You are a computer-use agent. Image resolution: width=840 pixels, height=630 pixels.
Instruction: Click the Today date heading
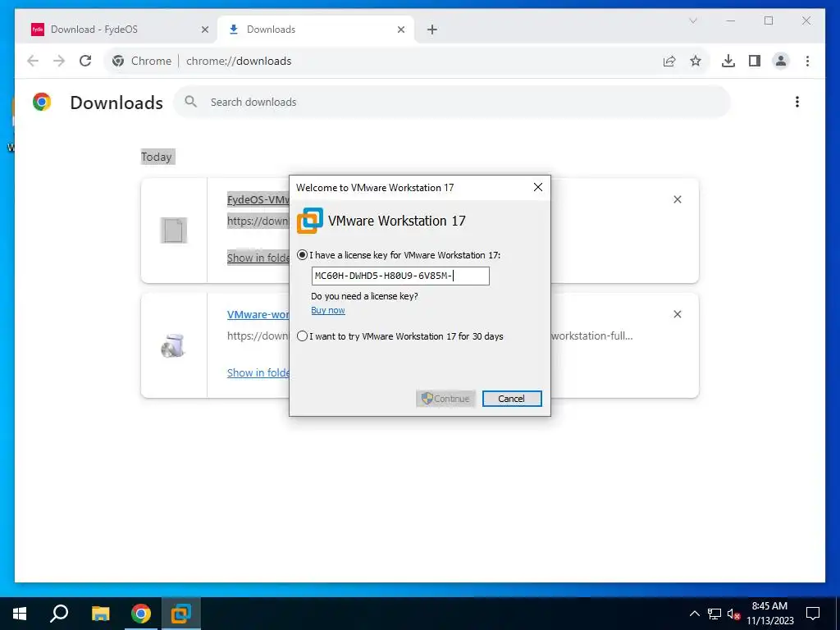pyautogui.click(x=157, y=157)
